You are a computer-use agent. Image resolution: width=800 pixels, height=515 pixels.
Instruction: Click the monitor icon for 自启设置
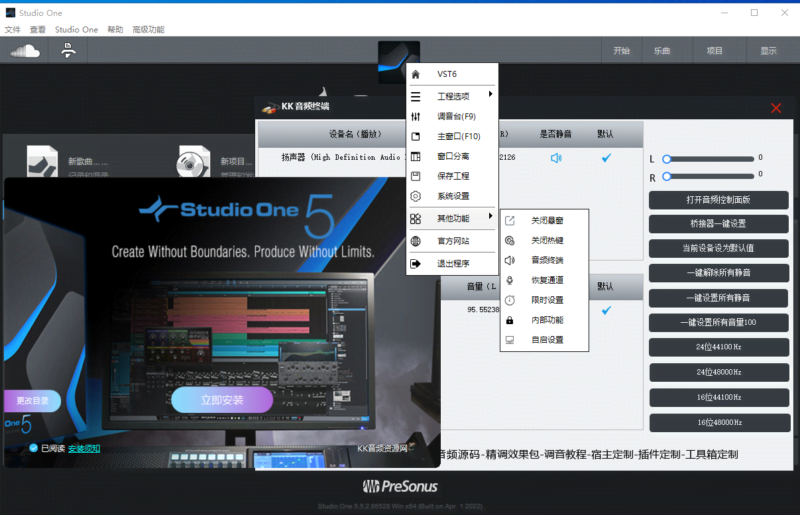click(x=510, y=340)
